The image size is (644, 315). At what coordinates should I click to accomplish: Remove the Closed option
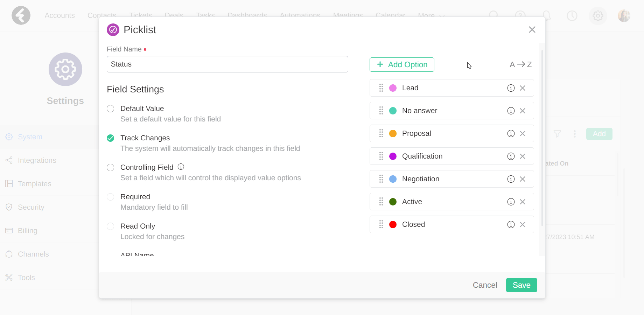[523, 224]
